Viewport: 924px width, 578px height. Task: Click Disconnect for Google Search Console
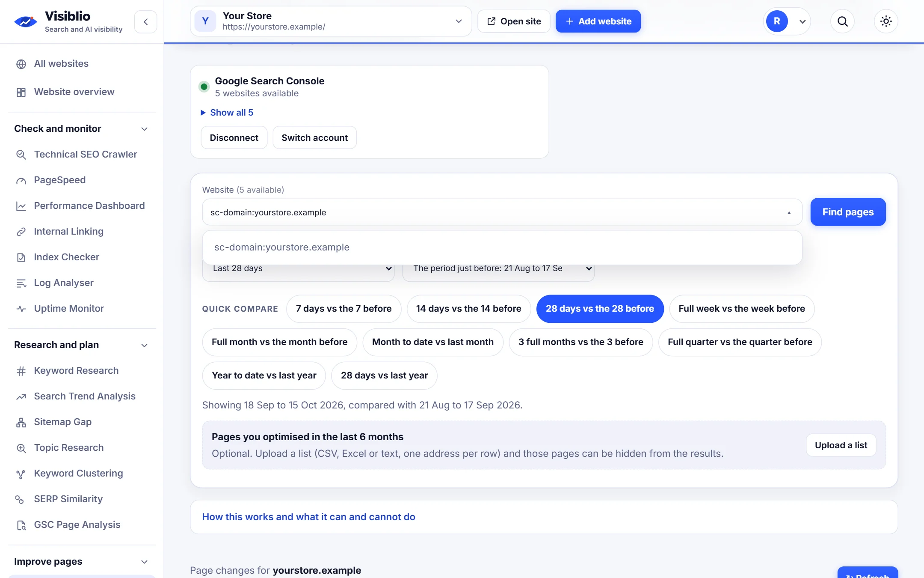tap(234, 138)
